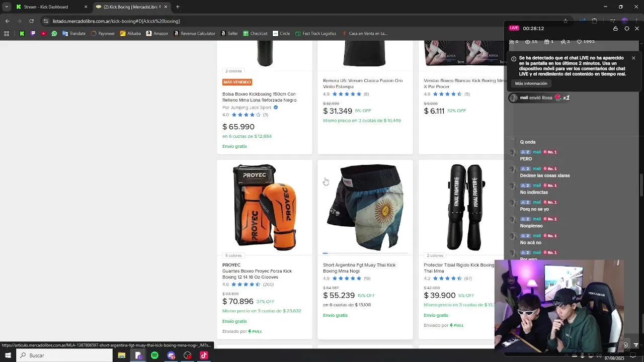Click the MercadoLibre URL in address bar
The height and width of the screenshot is (362, 644).
click(116, 21)
